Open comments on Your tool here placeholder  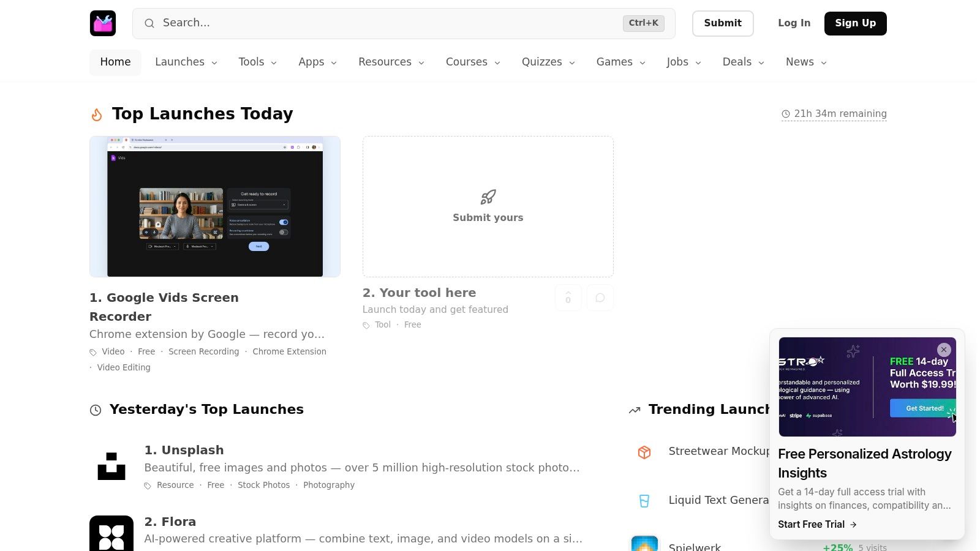pos(600,298)
